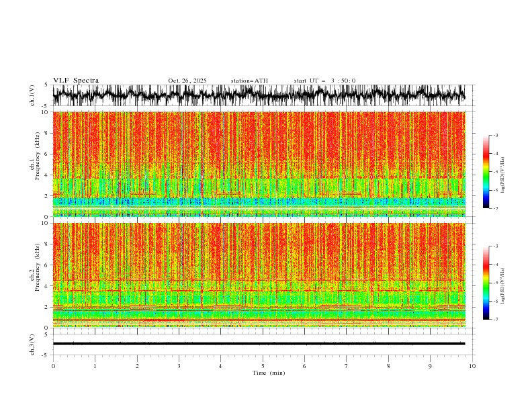Click the time axis tick label '5'
This screenshot has height=411, width=532.
click(263, 366)
